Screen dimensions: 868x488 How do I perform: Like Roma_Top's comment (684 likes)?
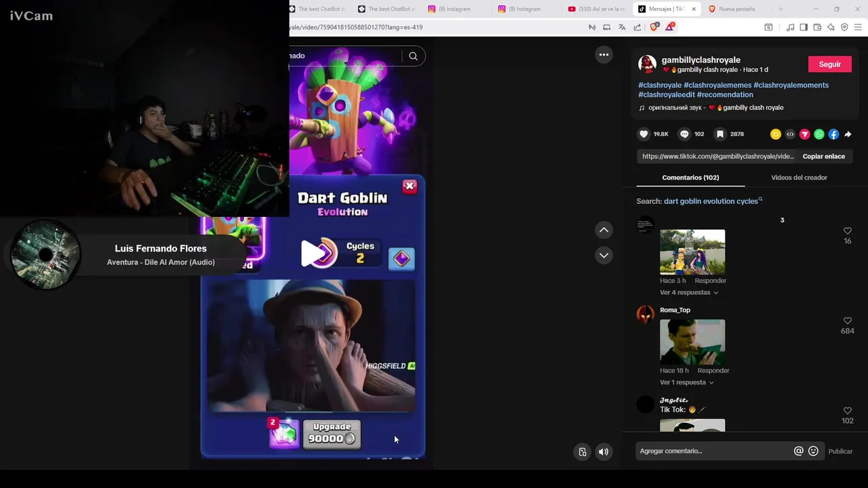pos(847,321)
